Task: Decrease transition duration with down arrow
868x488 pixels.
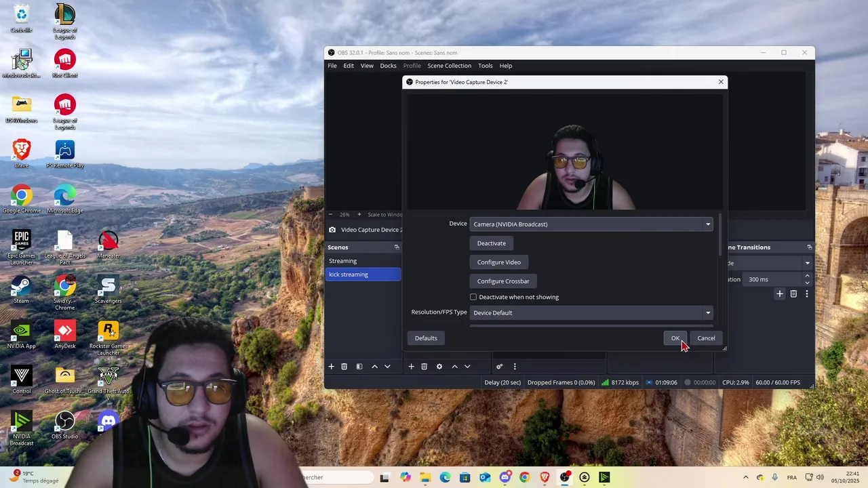Action: point(807,283)
